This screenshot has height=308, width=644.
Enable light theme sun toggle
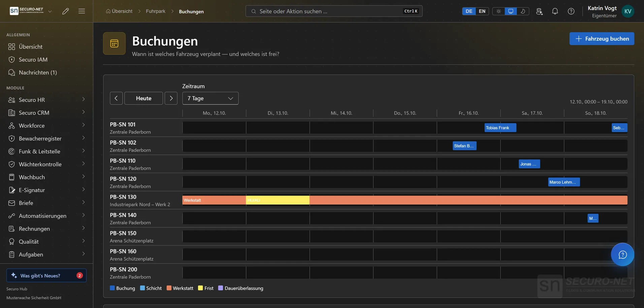(498, 11)
